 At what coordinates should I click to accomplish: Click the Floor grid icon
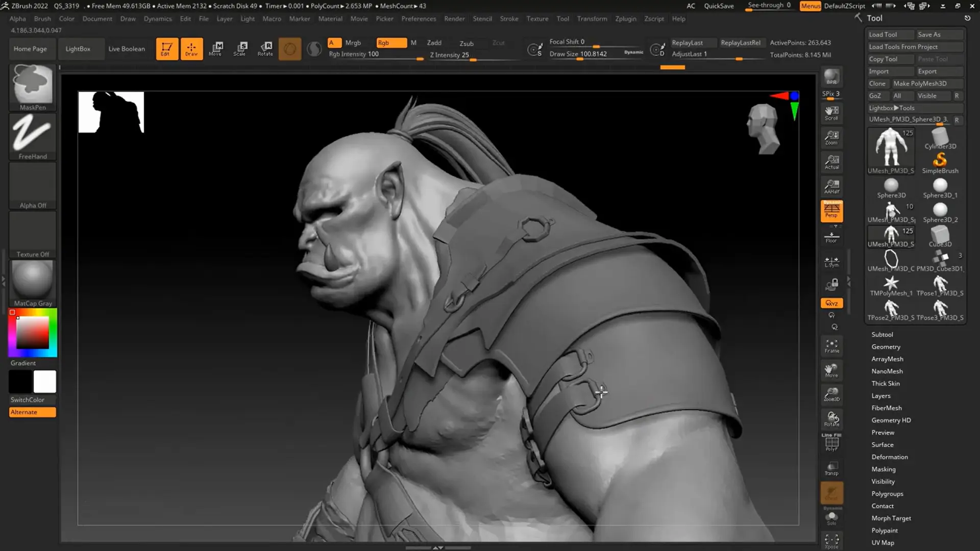(x=831, y=237)
